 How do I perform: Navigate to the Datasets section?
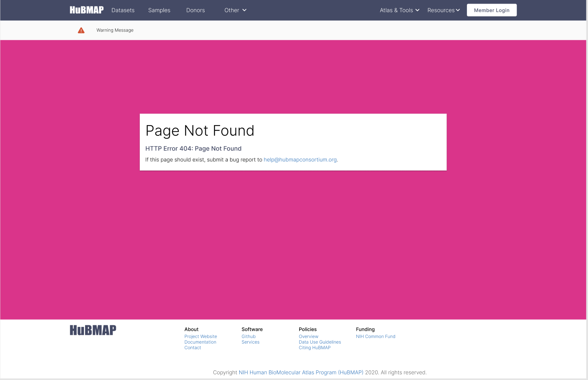coord(123,10)
